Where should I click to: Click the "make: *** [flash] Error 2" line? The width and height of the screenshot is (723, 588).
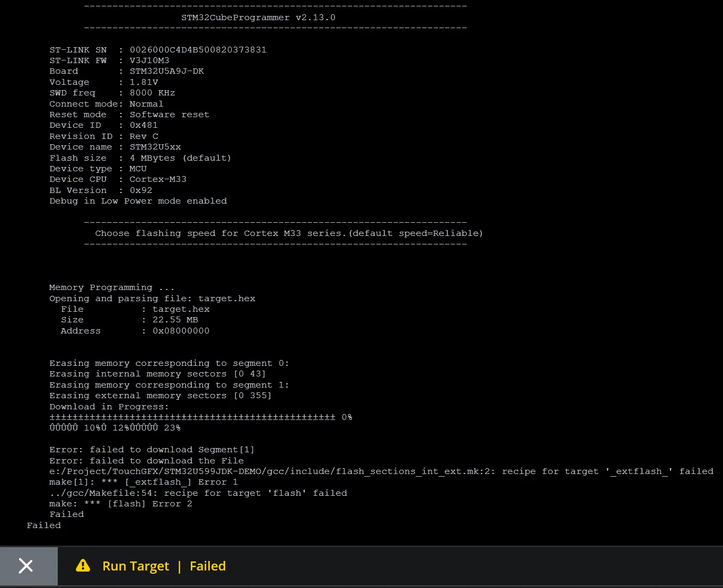pos(121,504)
